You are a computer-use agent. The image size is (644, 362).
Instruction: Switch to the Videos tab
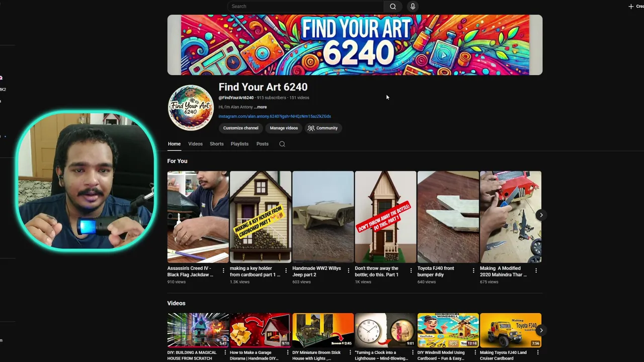pos(195,144)
